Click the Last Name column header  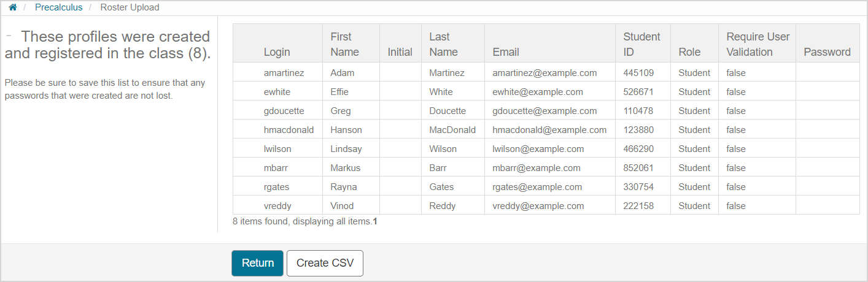pos(443,44)
